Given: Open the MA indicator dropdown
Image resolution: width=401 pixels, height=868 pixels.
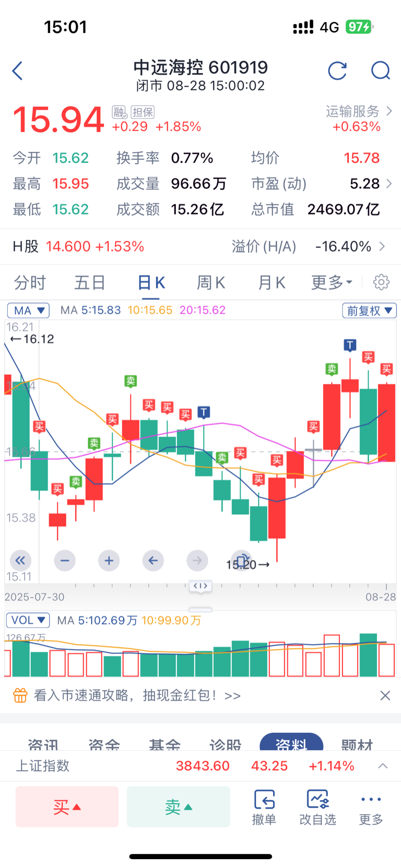Looking at the screenshot, I should (28, 311).
